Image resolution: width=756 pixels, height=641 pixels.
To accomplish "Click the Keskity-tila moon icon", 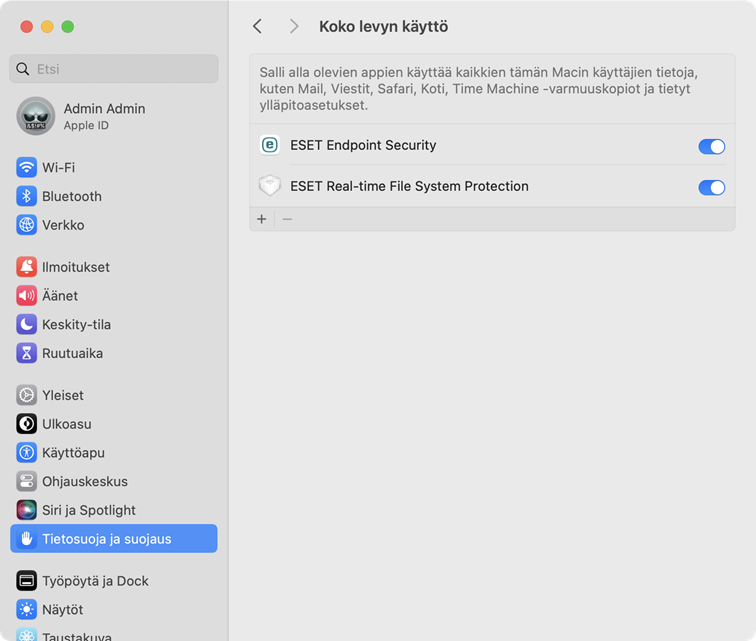I will (27, 324).
